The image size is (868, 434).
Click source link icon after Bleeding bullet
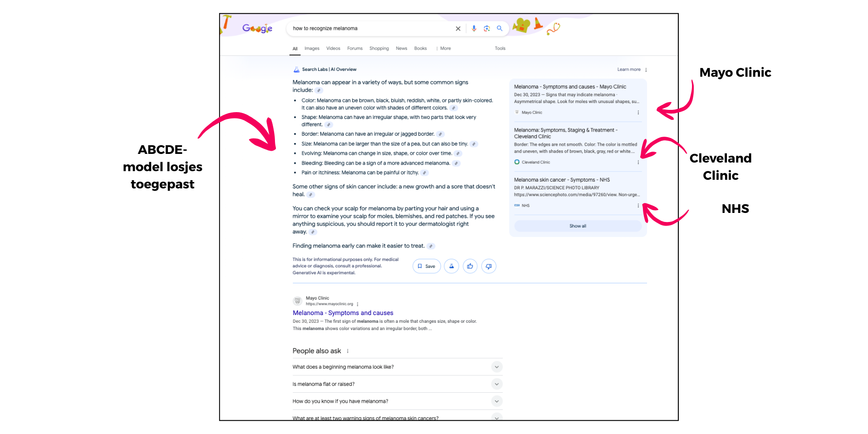point(456,163)
